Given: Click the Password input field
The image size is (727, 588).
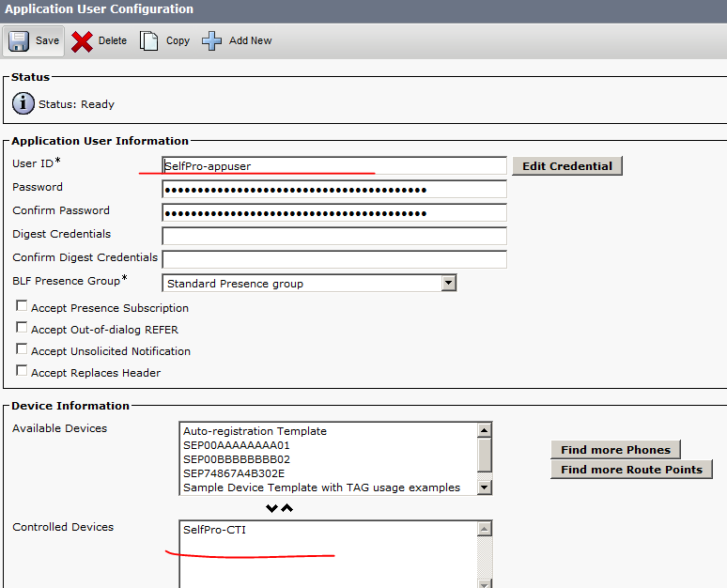Looking at the screenshot, I should (x=334, y=189).
